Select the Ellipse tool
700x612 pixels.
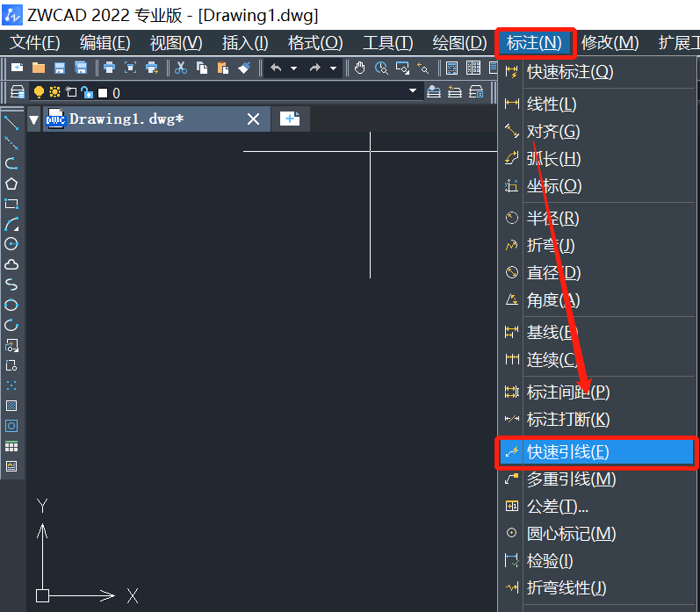pyautogui.click(x=11, y=305)
